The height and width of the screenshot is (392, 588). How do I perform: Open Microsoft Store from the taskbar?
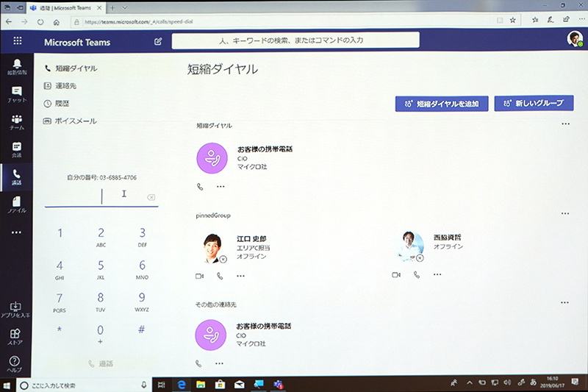tap(220, 385)
